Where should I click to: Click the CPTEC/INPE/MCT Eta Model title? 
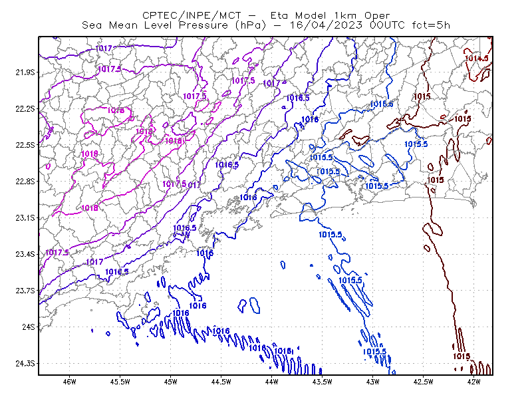[266, 15]
